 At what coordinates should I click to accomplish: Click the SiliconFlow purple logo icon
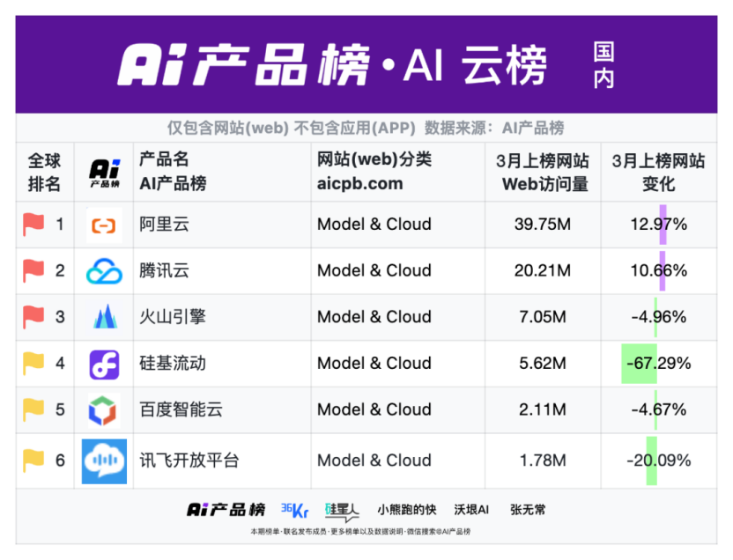104,365
